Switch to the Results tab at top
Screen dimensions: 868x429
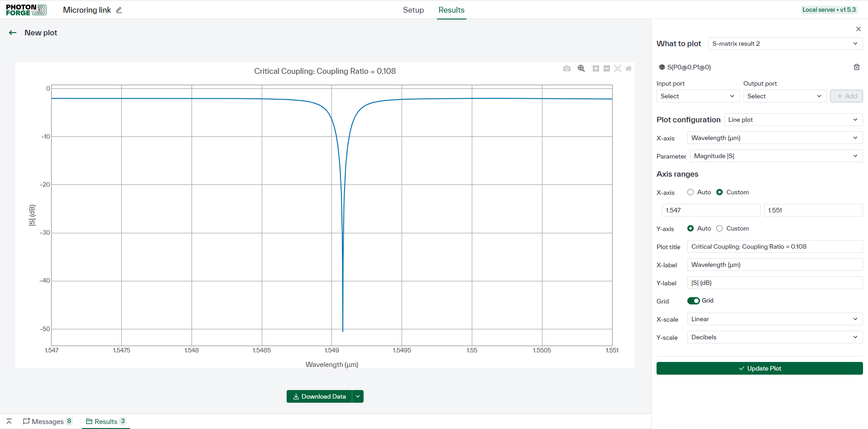tap(451, 10)
